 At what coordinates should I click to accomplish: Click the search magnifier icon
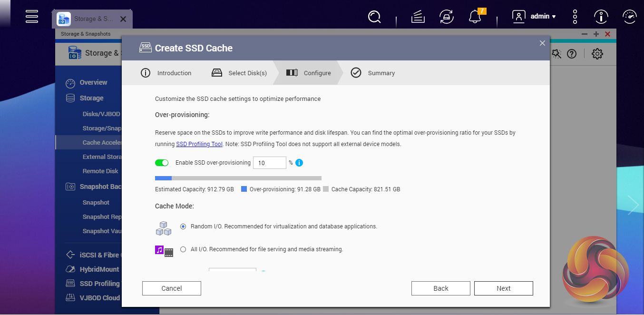pyautogui.click(x=374, y=17)
